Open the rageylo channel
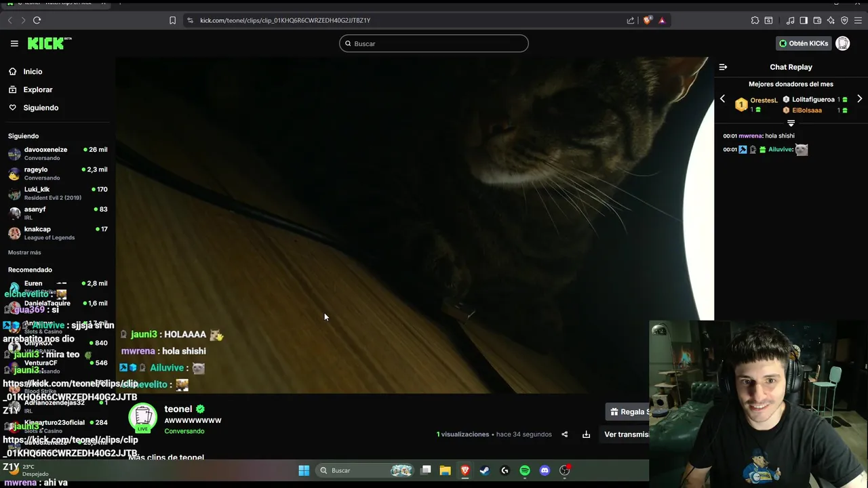 tap(57, 173)
